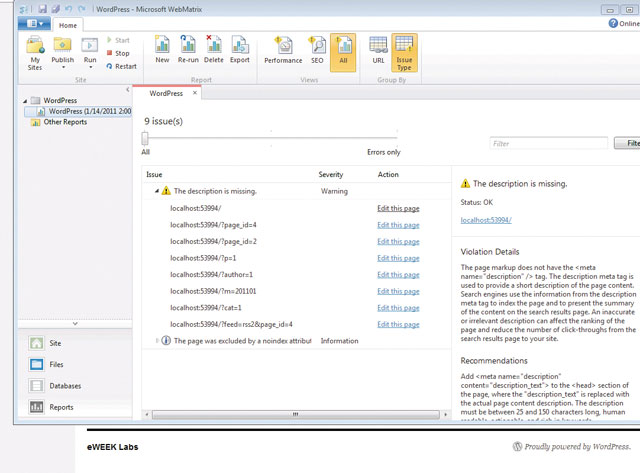Group issues by Issue Type
Screen dimensions: 640x473
(x=404, y=53)
